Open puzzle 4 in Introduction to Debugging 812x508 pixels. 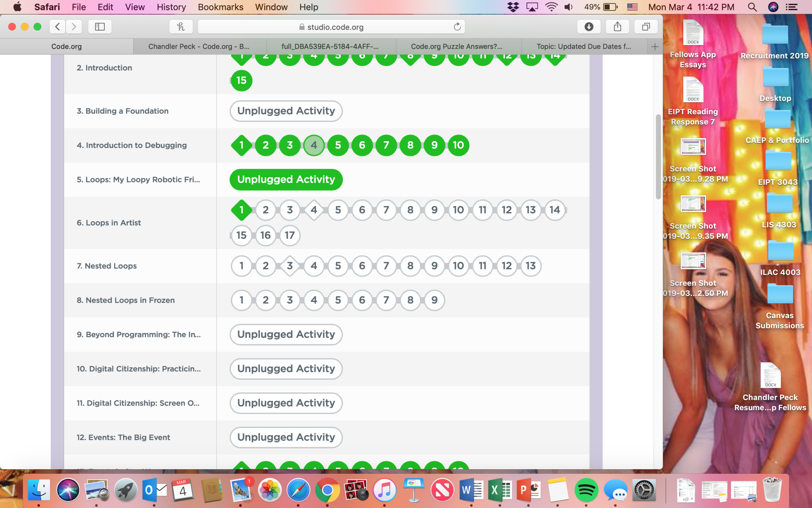click(x=314, y=145)
